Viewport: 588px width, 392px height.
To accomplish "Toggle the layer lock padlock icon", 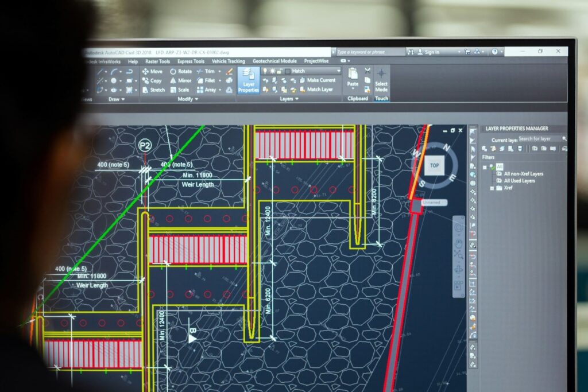I will pyautogui.click(x=280, y=71).
